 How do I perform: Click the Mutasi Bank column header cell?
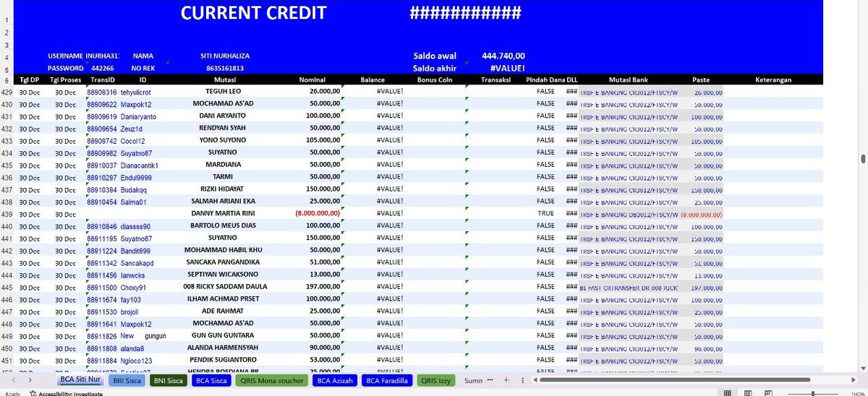[x=628, y=79]
